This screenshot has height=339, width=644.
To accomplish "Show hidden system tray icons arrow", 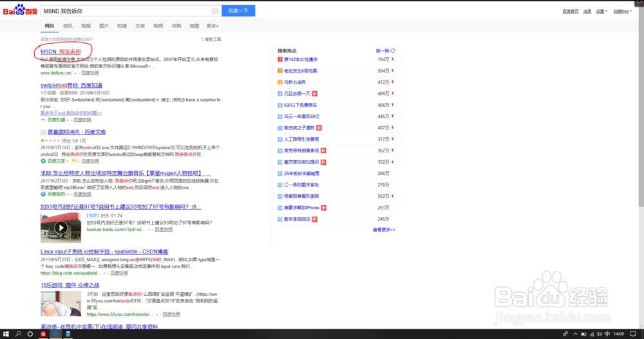I will point(575,334).
